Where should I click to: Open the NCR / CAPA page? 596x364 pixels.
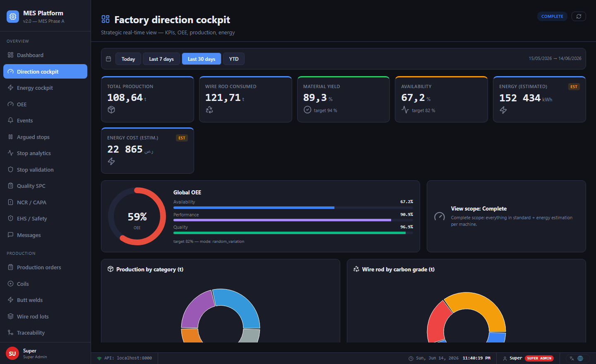coord(45,202)
